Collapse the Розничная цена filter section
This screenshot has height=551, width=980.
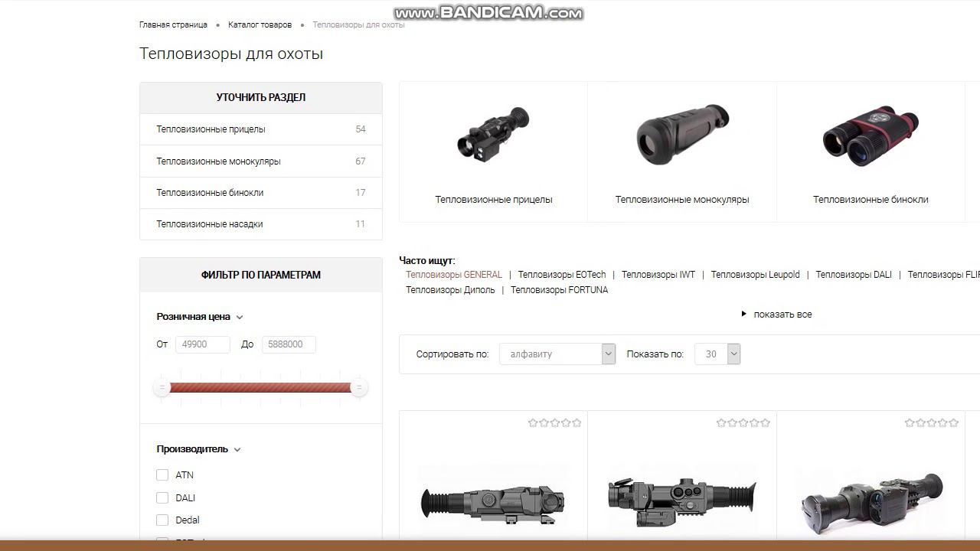199,317
